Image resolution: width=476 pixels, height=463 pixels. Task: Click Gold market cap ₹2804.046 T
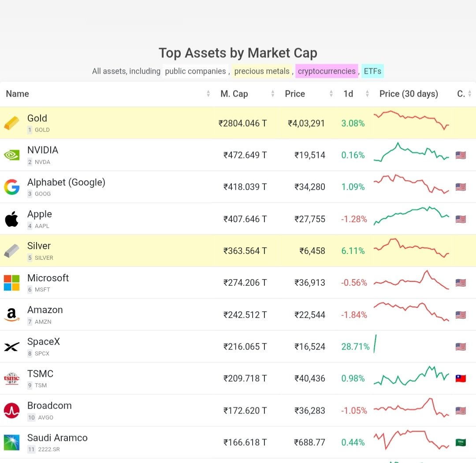[242, 123]
